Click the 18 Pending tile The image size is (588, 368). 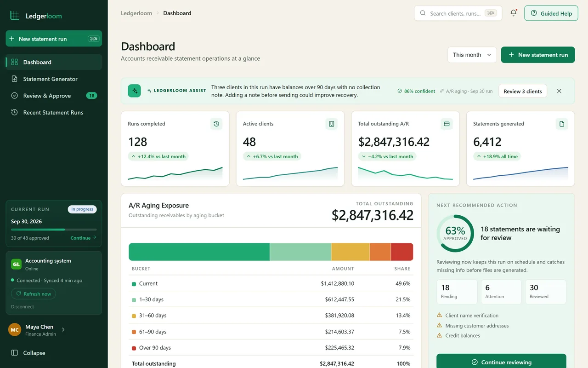[x=457, y=292]
